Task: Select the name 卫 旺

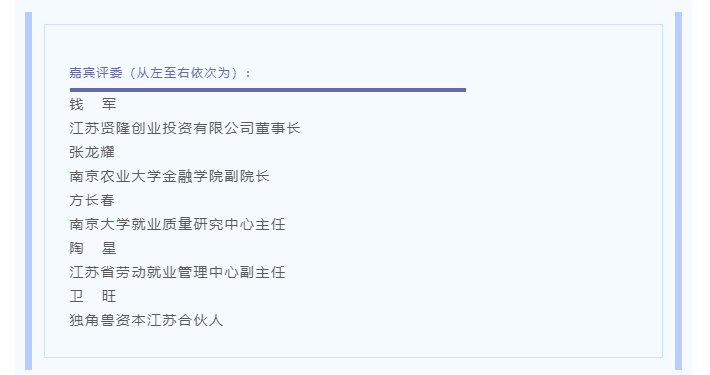Action: [93, 296]
